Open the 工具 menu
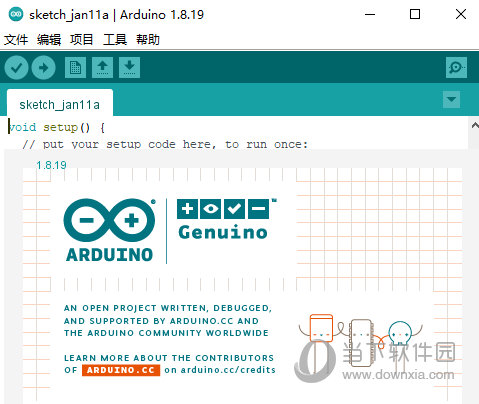The width and height of the screenshot is (479, 404). [x=115, y=40]
